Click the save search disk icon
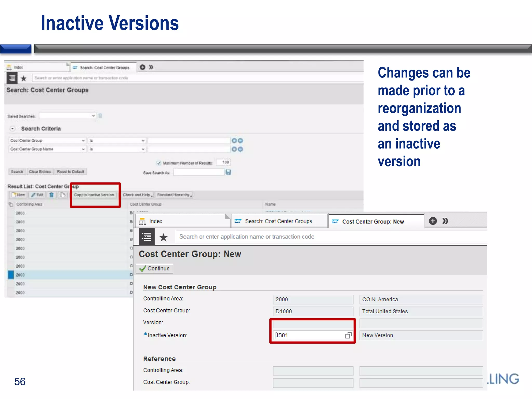This screenshot has height=399, width=532. pyautogui.click(x=228, y=172)
